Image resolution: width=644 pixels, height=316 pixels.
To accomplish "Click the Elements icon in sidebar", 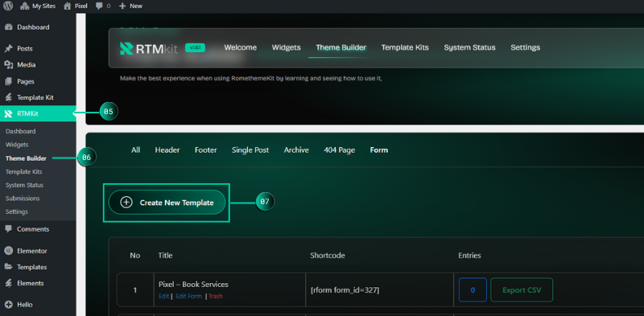I will pos(8,283).
